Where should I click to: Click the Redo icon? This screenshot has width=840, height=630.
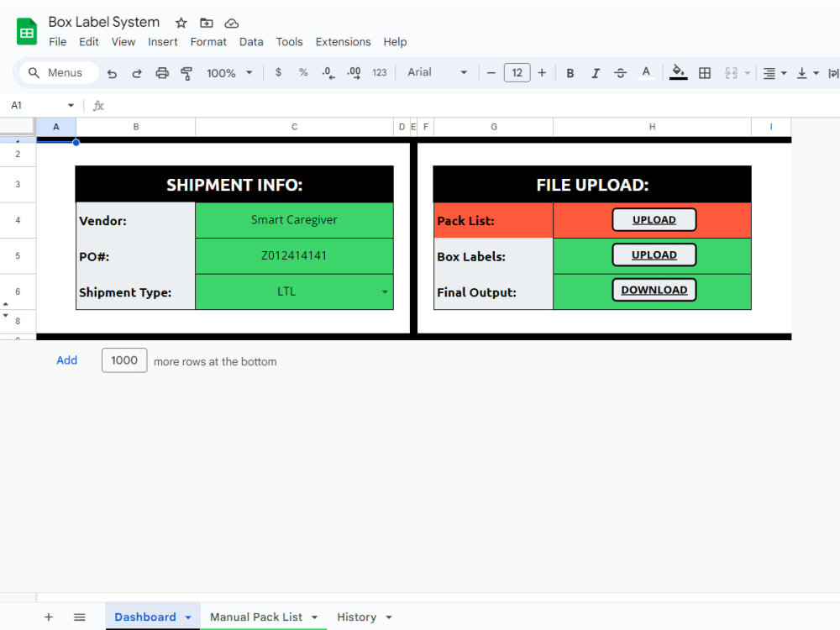(135, 73)
